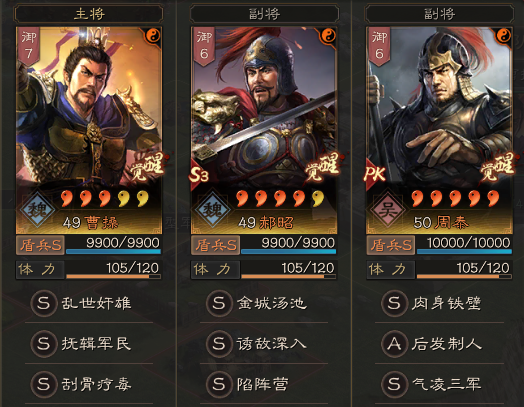
Task: Click the 觉醒 awakening stamp on 曹操's card
Action: [x=147, y=166]
